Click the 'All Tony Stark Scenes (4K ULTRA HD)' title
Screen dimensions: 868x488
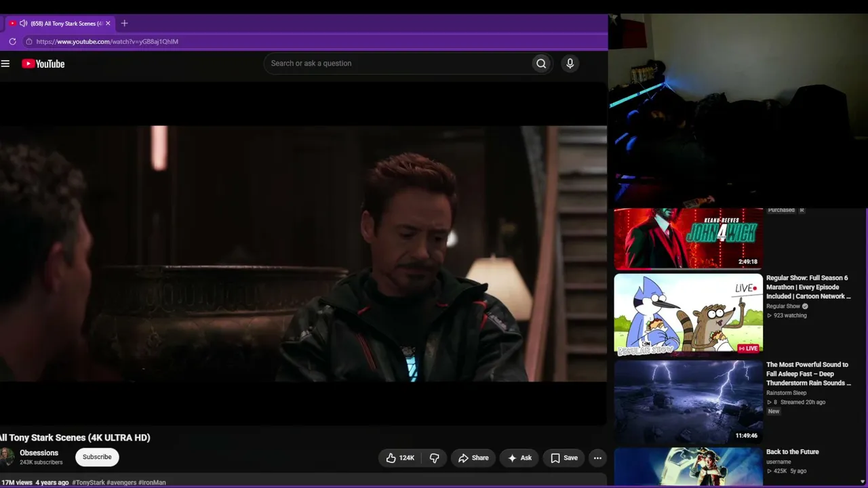75,438
